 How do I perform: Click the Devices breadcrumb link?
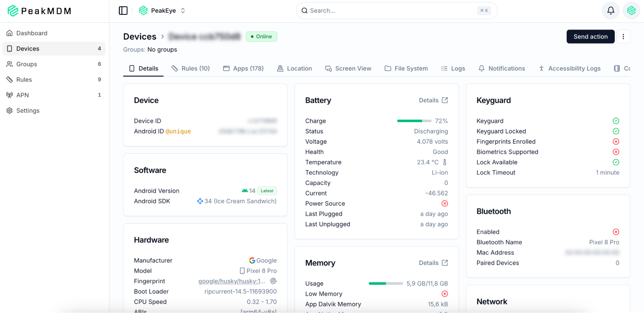pos(140,37)
